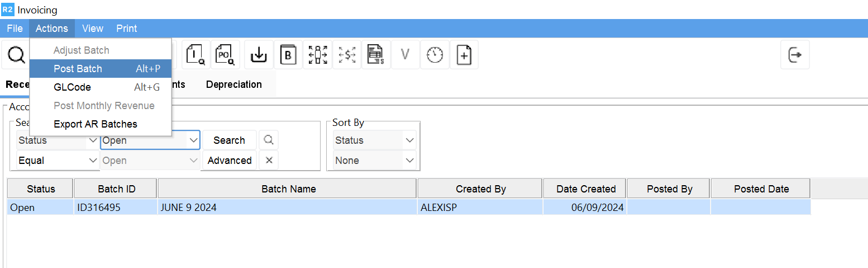Open the invoice search (I) icon
This screenshot has width=868, height=268.
(196, 55)
